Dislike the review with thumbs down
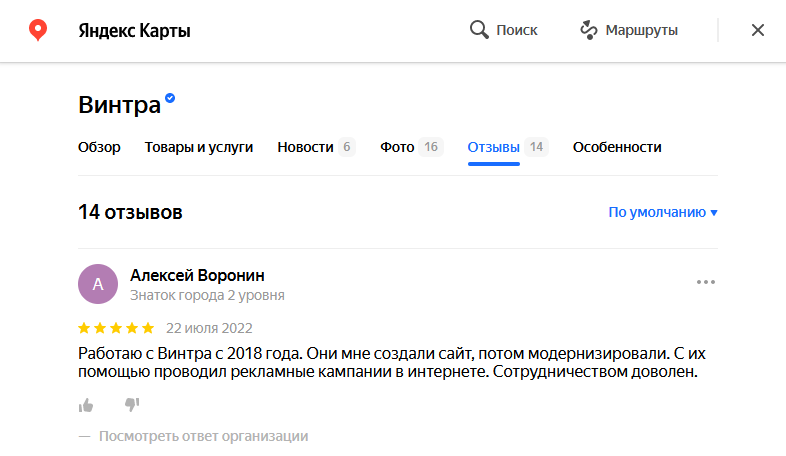The image size is (786, 456). (x=132, y=404)
